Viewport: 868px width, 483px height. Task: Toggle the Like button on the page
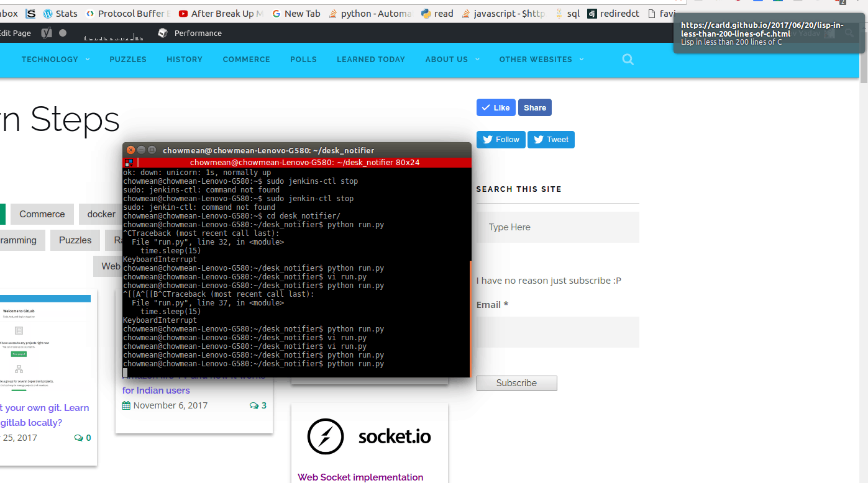pos(495,107)
